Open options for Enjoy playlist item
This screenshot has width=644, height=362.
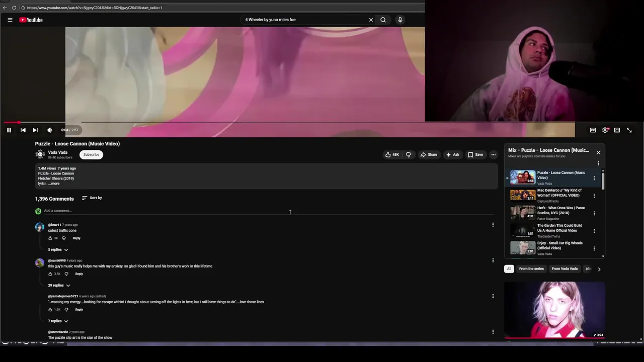594,248
